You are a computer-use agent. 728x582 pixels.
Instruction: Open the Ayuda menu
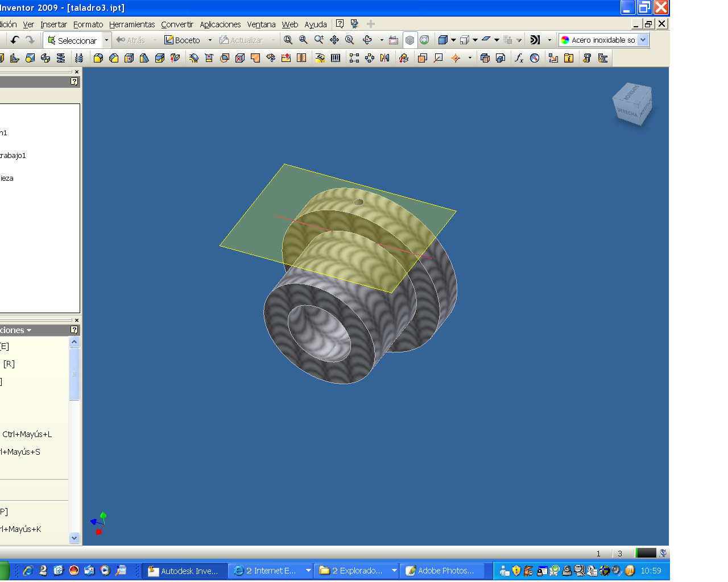click(x=316, y=24)
